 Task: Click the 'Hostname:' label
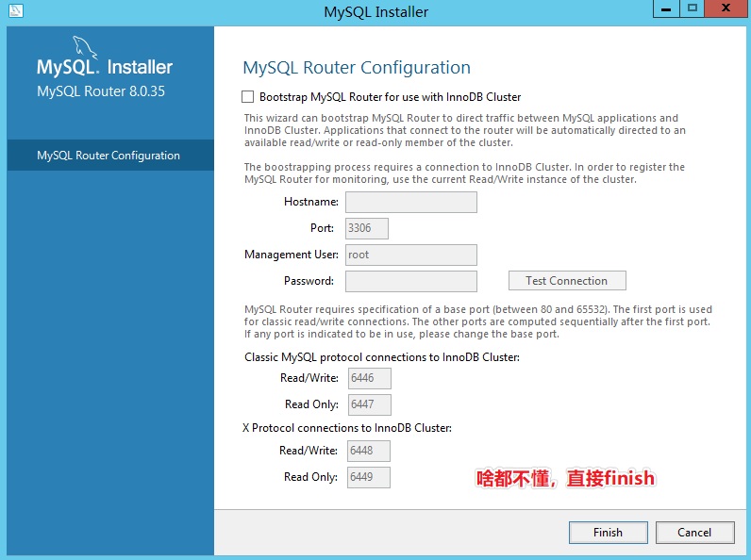[310, 202]
